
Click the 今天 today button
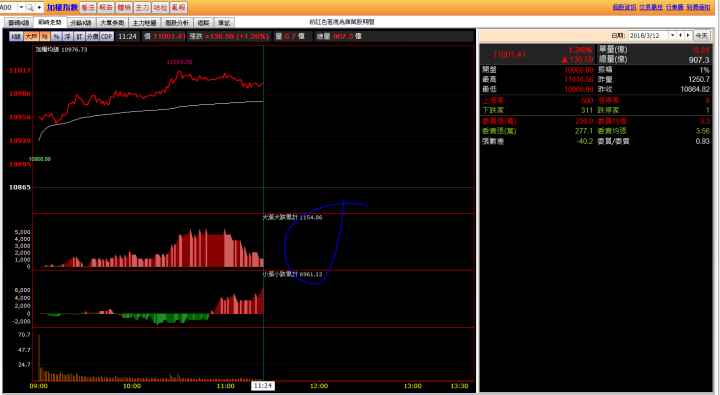click(701, 35)
